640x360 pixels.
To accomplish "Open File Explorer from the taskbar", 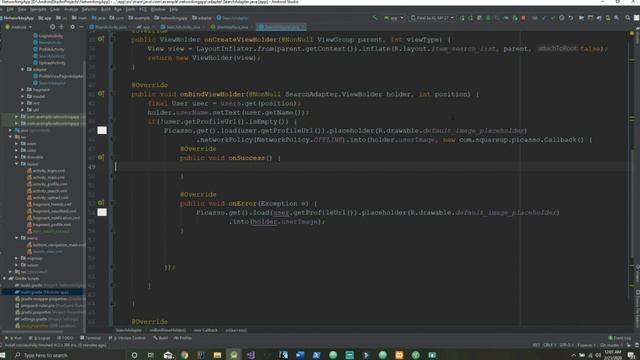I will (217, 355).
